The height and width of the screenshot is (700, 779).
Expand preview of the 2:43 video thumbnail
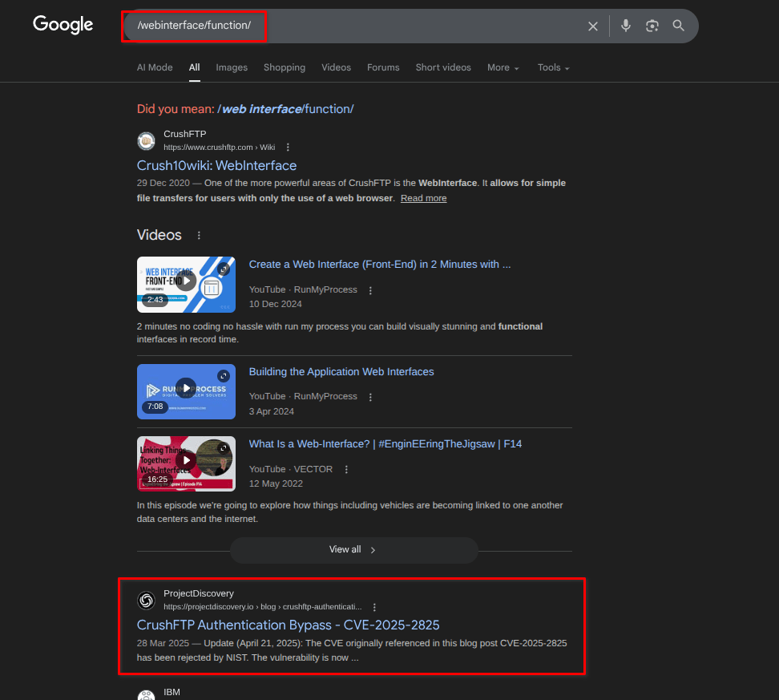pos(224,269)
